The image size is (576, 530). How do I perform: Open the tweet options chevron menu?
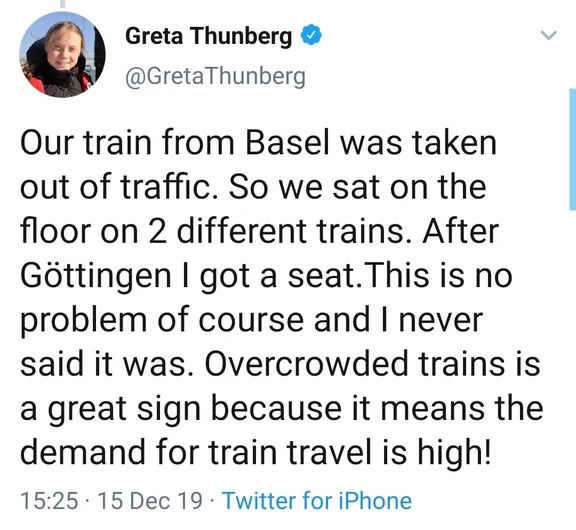tap(549, 35)
